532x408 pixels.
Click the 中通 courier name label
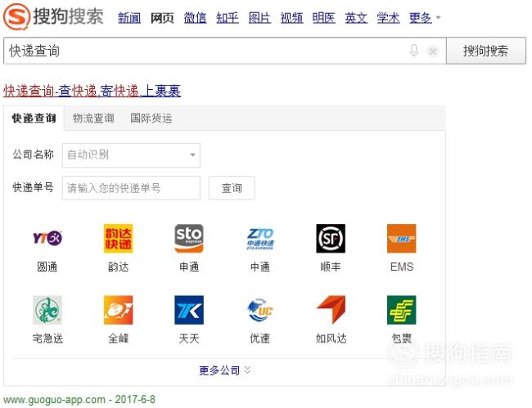260,267
